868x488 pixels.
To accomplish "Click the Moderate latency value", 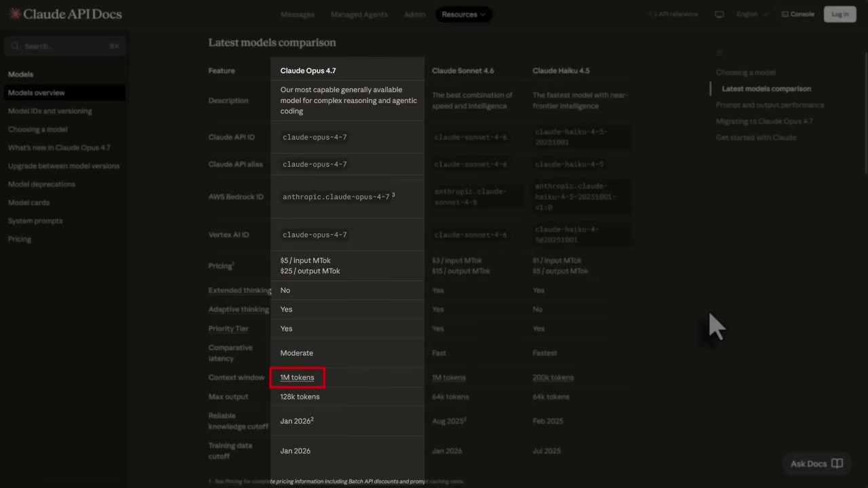I will [297, 353].
